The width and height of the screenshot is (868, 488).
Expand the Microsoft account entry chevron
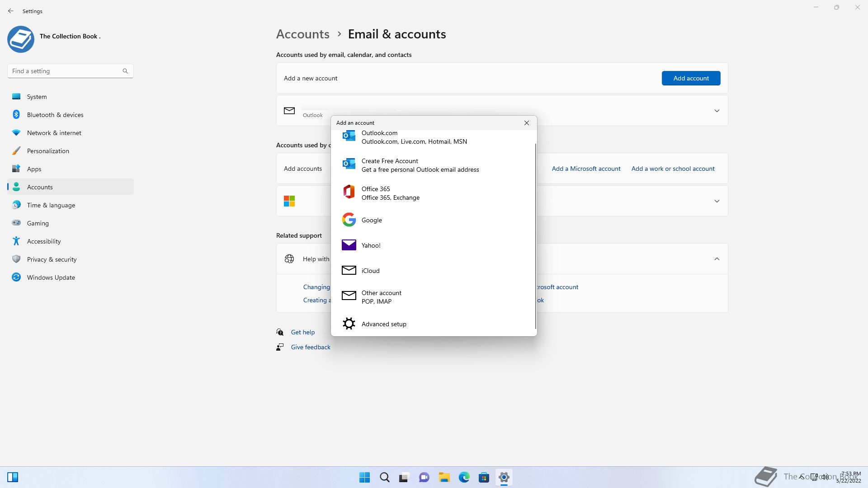click(717, 201)
